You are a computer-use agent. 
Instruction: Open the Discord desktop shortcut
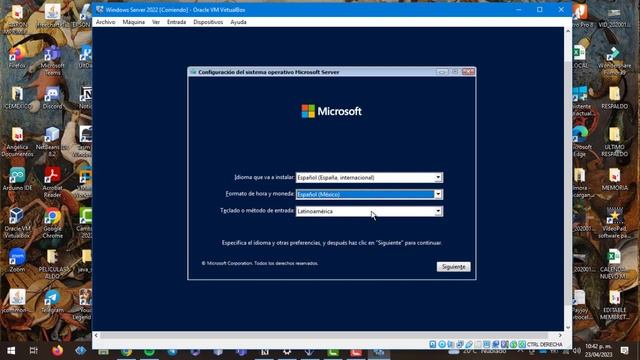point(52,98)
